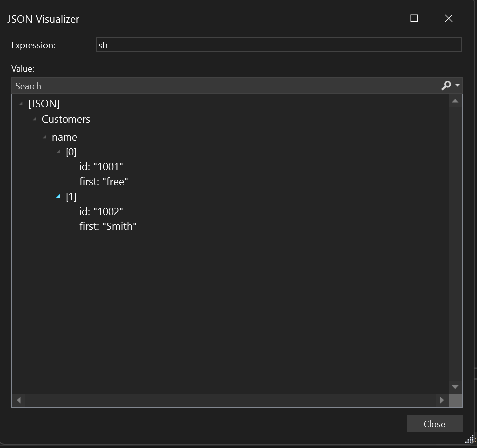
Task: Click the Expression field containing "str"
Action: point(278,44)
